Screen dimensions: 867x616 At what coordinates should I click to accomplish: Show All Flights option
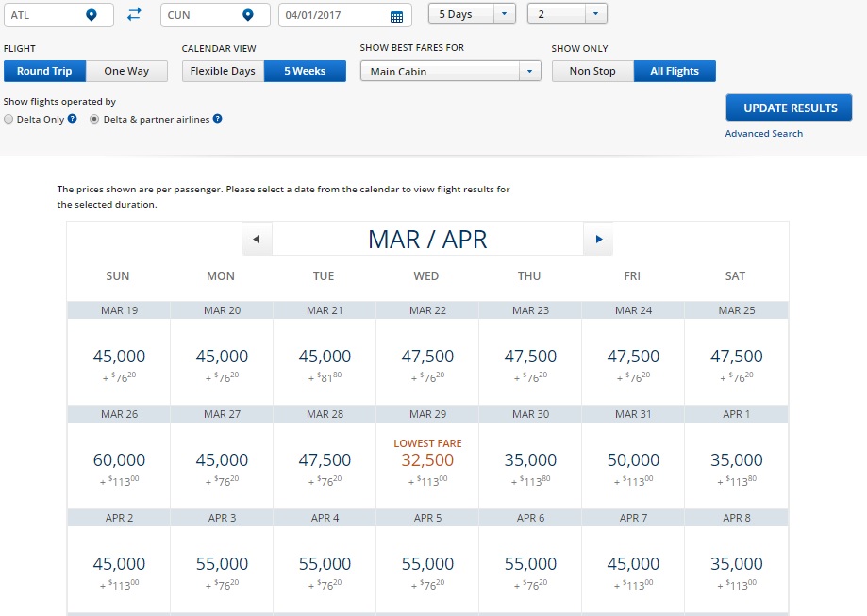(675, 72)
